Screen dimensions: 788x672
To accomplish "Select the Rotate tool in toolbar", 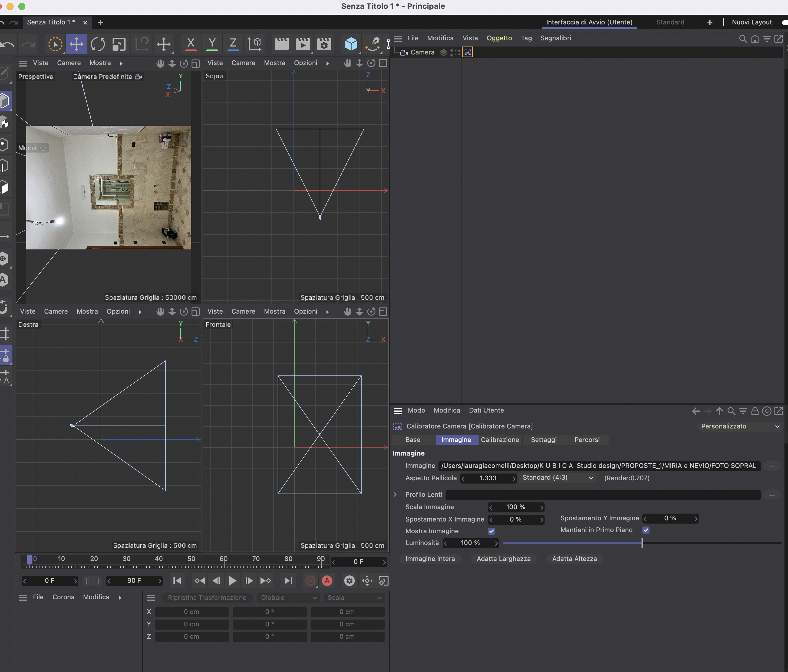I will pos(98,44).
